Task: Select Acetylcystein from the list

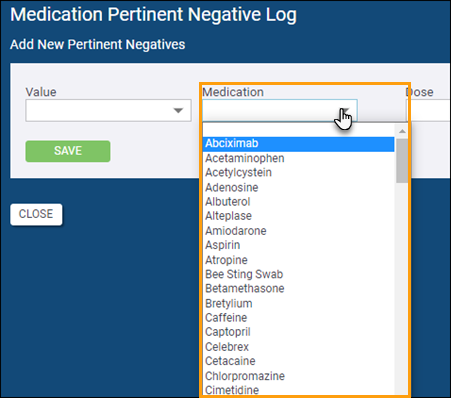Action: coord(298,173)
